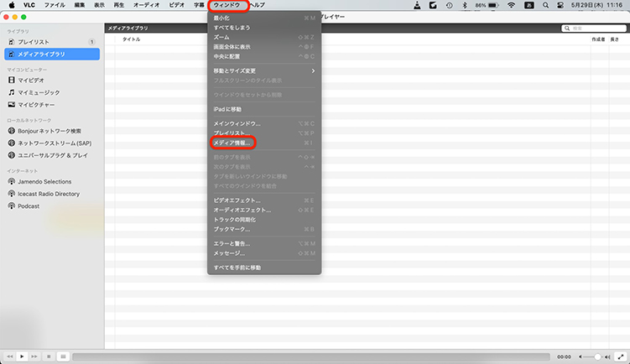Close the ウィンドウ menu in menu bar
The image size is (630, 364).
pyautogui.click(x=226, y=5)
